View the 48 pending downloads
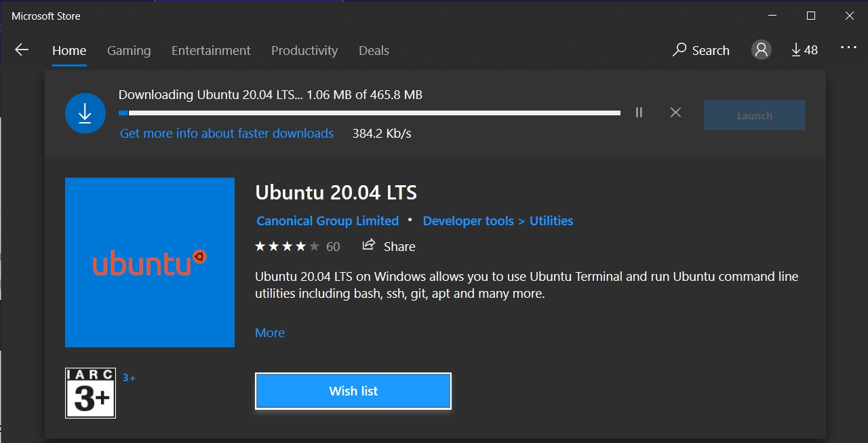This screenshot has height=443, width=868. 804,50
